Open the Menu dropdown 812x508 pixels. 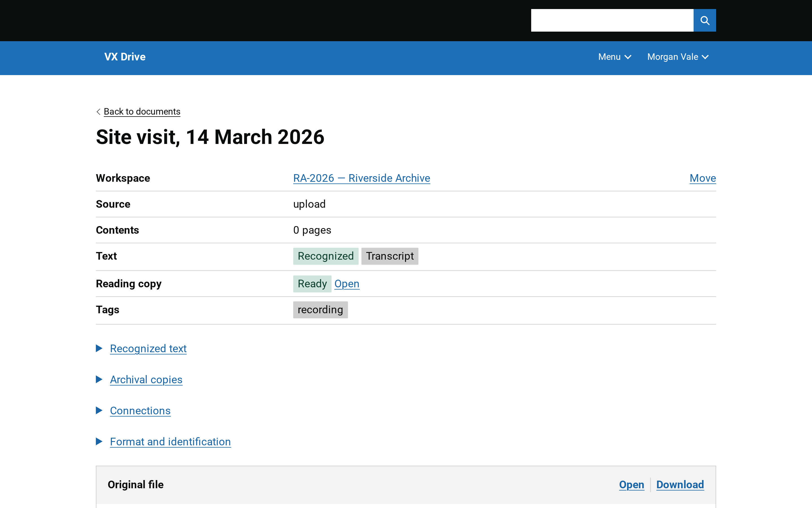(x=615, y=57)
